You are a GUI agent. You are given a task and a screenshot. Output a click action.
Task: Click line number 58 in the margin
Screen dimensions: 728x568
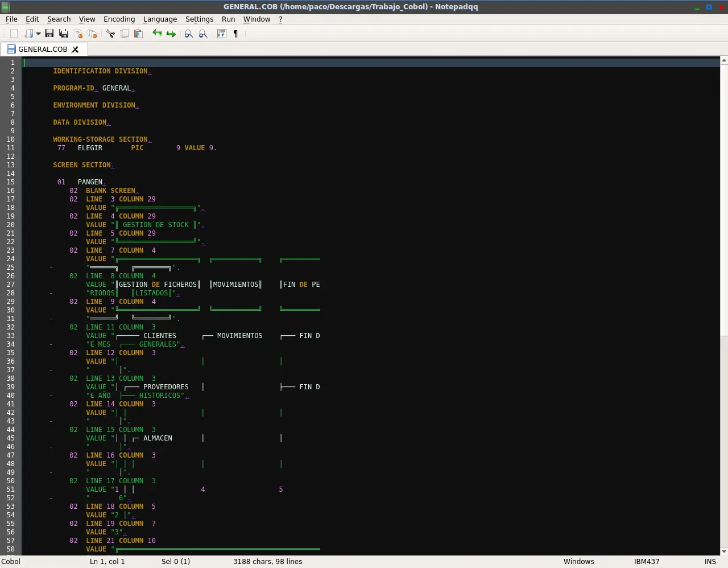point(11,549)
